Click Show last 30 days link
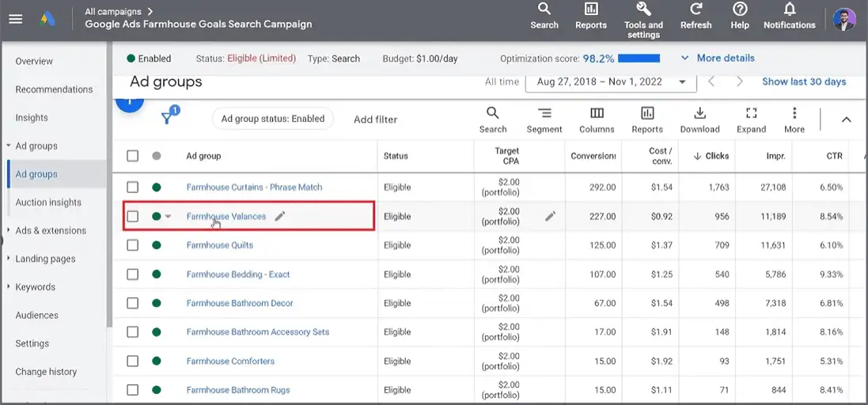The image size is (868, 405). [803, 81]
